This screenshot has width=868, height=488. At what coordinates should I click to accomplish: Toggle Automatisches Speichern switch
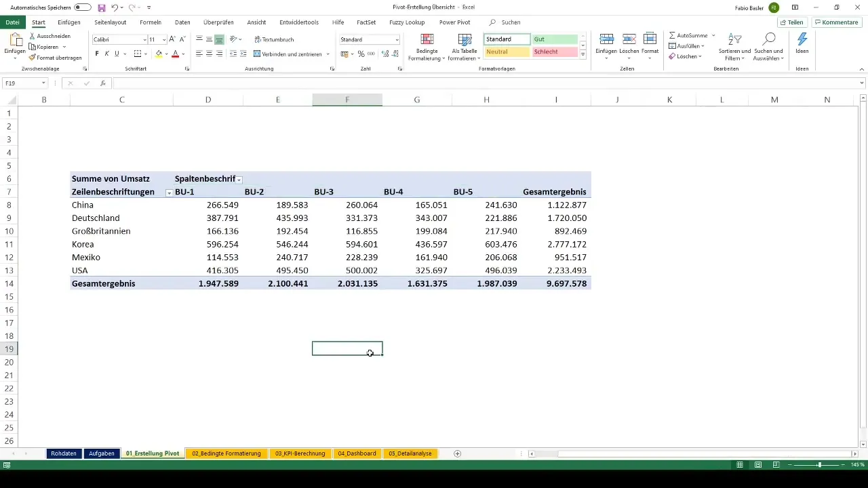pos(83,7)
